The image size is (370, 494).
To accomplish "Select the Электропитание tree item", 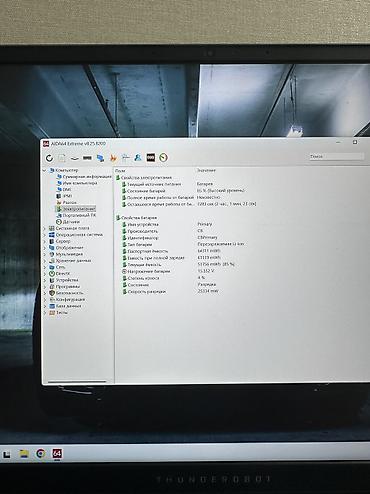I will 76,209.
